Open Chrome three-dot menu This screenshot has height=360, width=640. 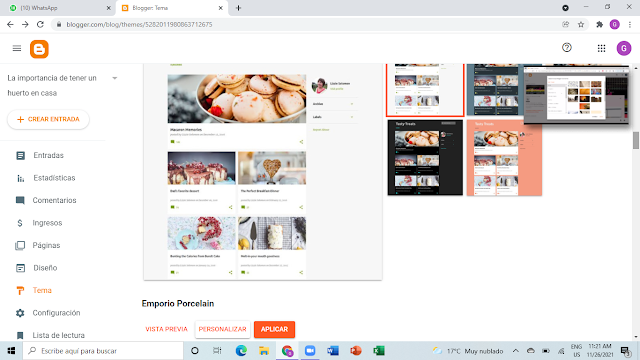point(630,24)
